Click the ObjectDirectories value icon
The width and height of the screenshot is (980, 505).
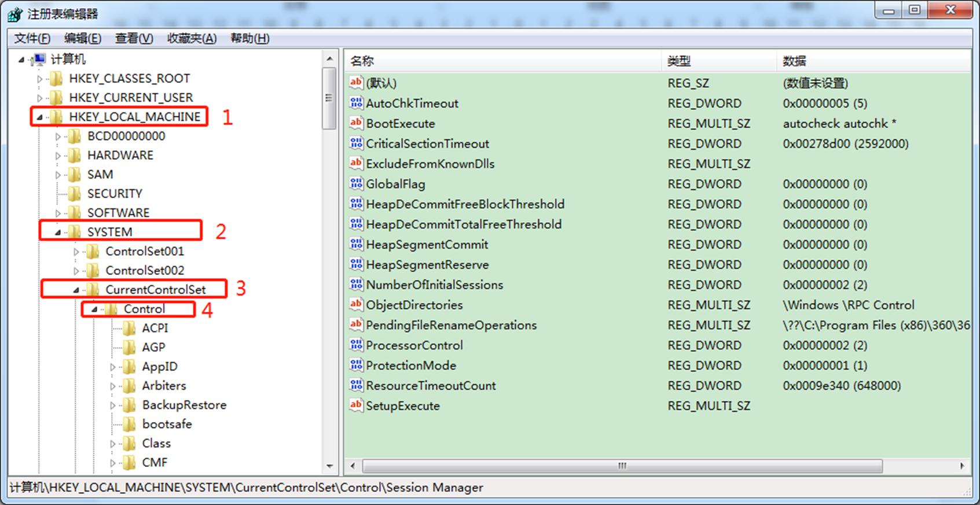click(356, 305)
